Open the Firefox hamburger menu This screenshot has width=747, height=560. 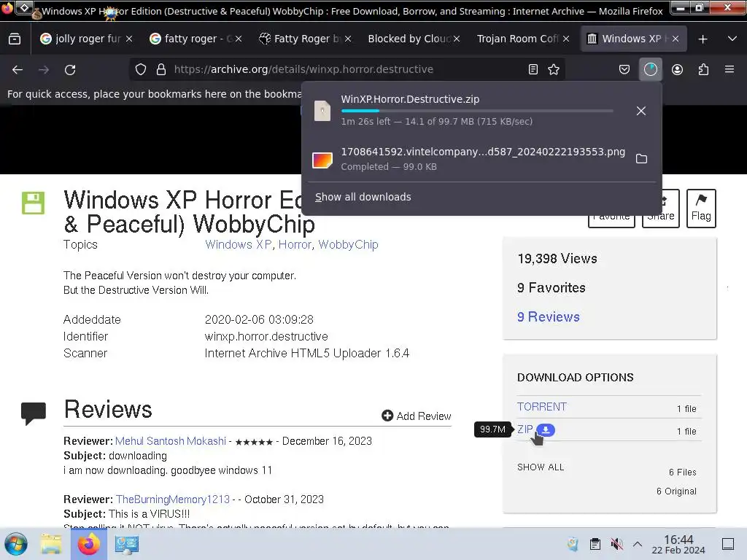click(x=729, y=69)
